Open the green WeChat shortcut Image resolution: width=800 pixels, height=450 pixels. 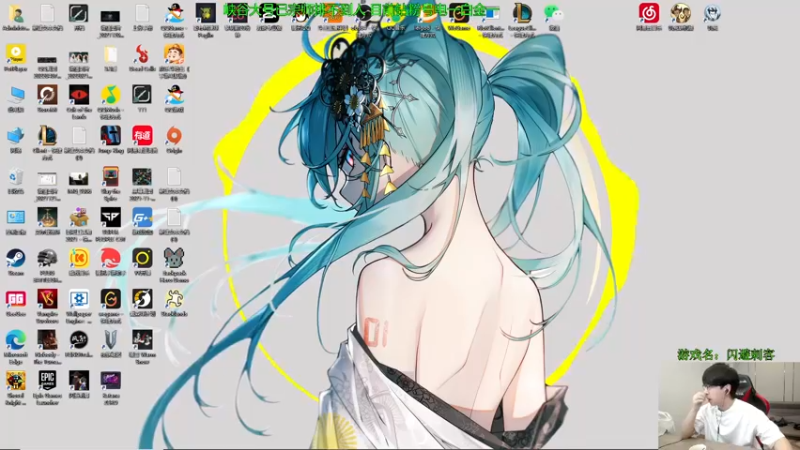coord(554,16)
